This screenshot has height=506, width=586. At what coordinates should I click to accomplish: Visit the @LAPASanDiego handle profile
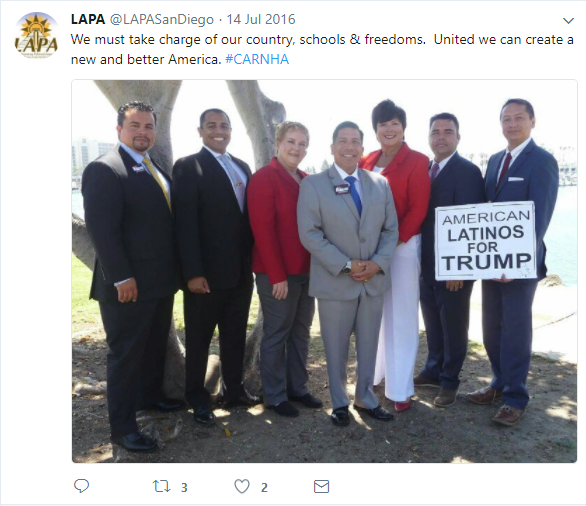tap(161, 19)
